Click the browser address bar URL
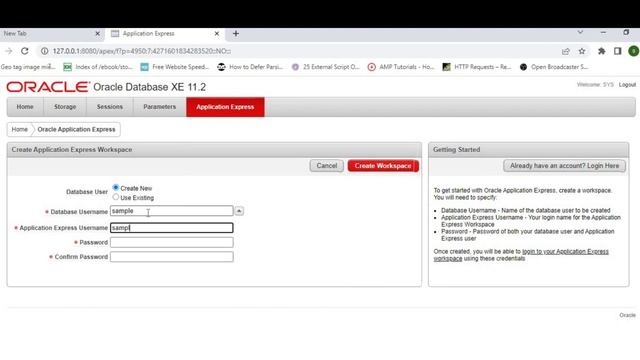The image size is (640, 360). pyautogui.click(x=142, y=51)
